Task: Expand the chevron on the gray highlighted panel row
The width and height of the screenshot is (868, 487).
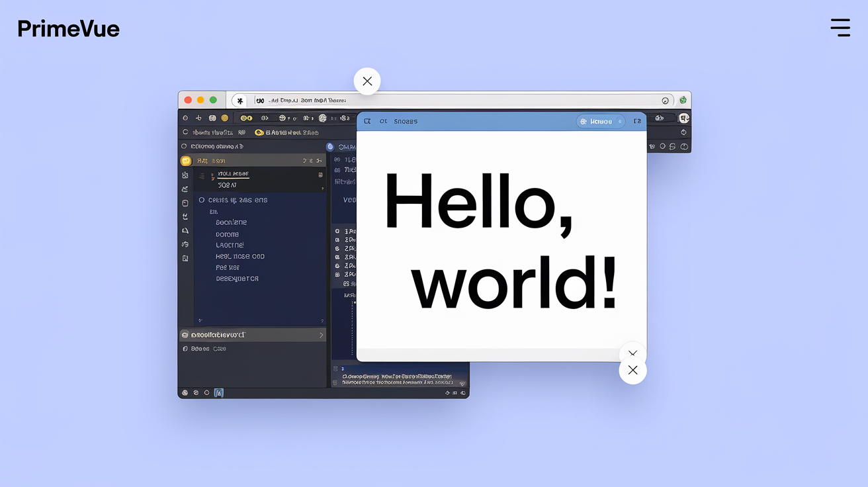Action: point(322,335)
